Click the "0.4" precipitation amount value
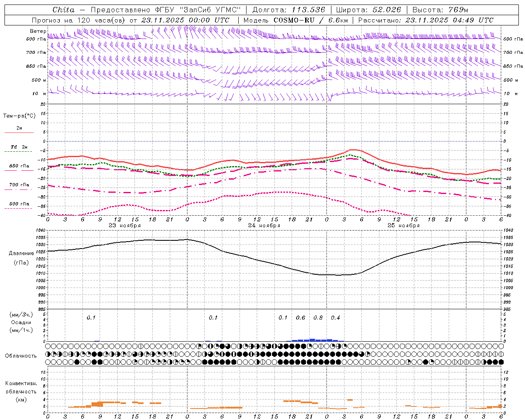 (x=336, y=318)
